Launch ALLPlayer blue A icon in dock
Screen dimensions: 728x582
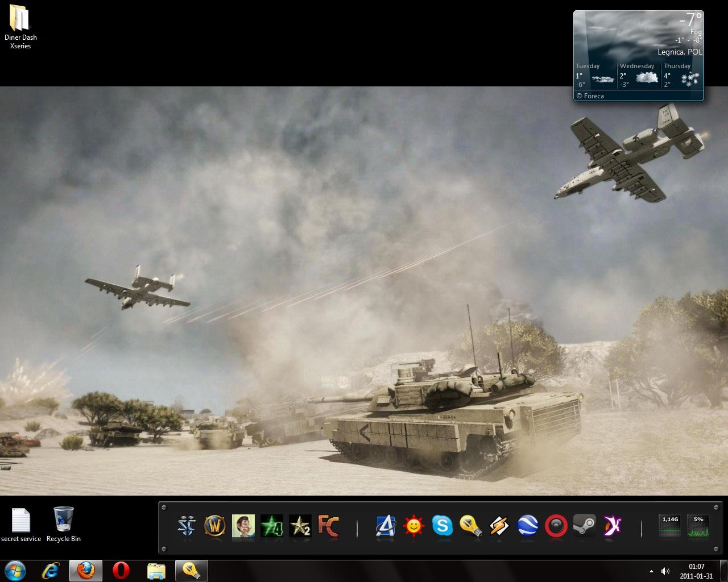pos(386,526)
